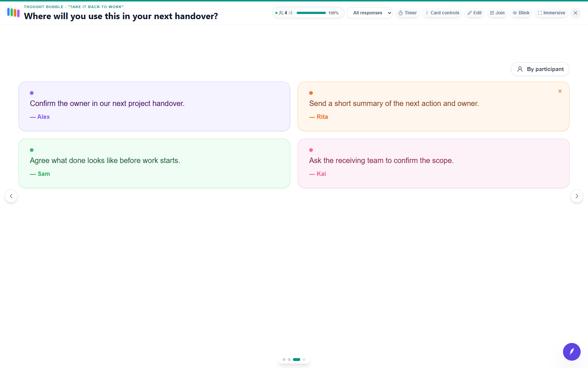The width and height of the screenshot is (588, 368).
Task: Toggle By participant grouping
Action: (540, 69)
